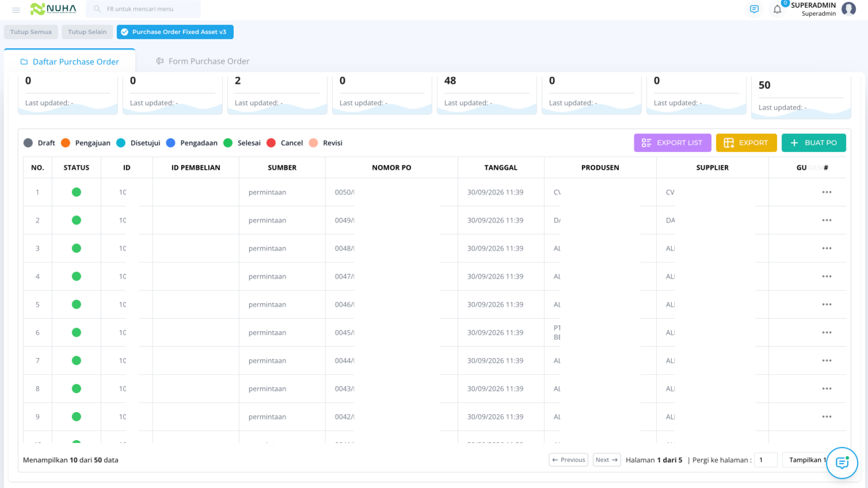Open actions menu for row 0042

coord(827,417)
